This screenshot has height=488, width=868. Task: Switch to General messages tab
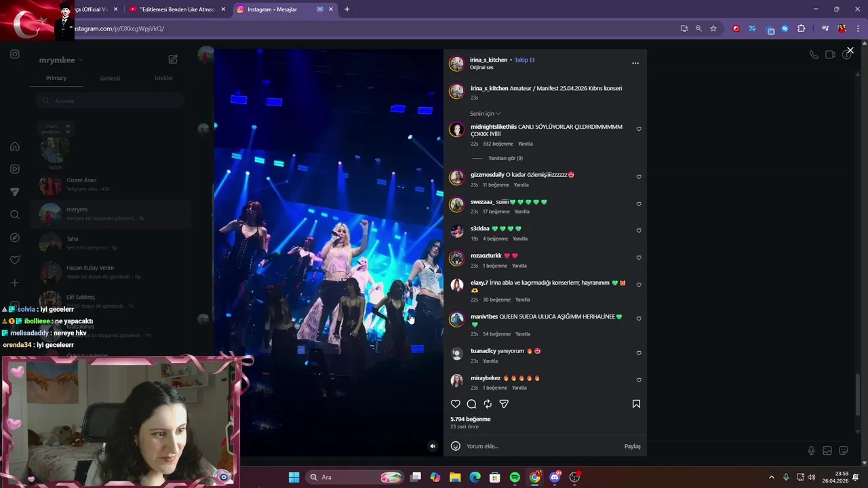click(110, 78)
